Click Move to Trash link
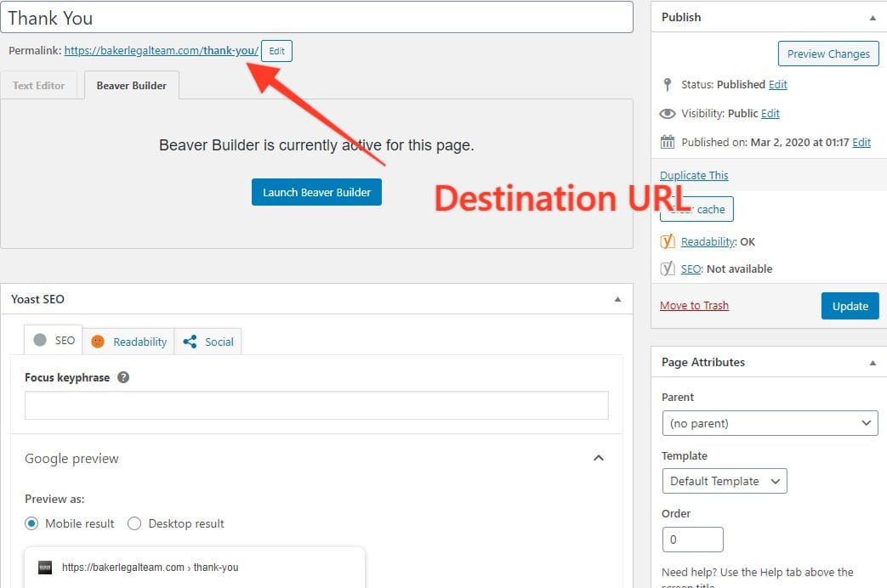887x588 pixels. point(694,305)
